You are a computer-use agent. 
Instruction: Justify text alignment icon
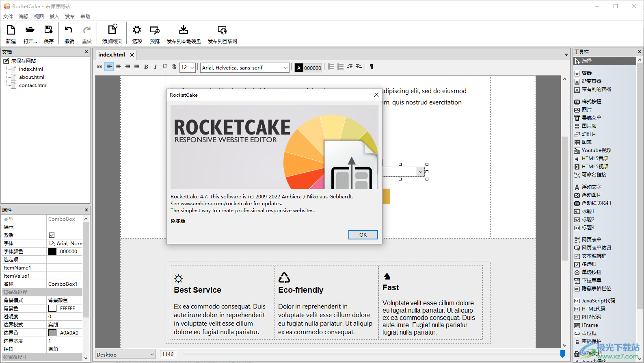137,67
